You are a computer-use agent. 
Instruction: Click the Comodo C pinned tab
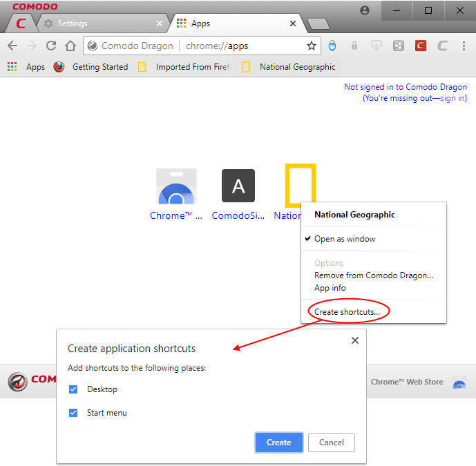[21, 23]
